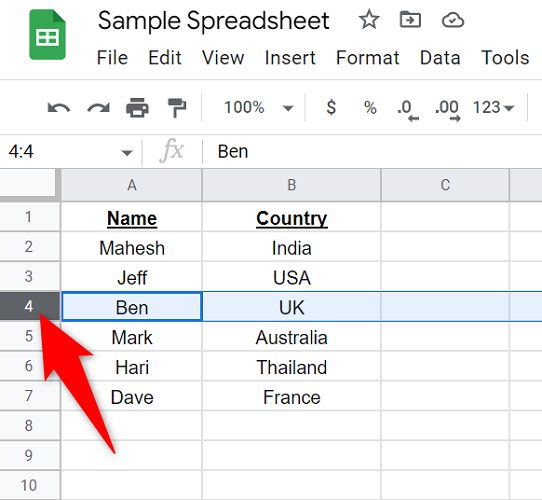The height and width of the screenshot is (500, 542).
Task: Select column B header
Action: tap(291, 185)
